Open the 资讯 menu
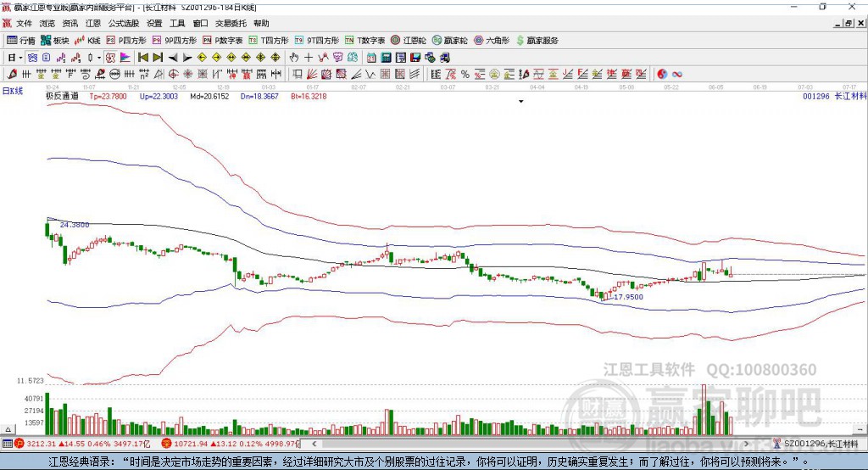 (x=70, y=23)
